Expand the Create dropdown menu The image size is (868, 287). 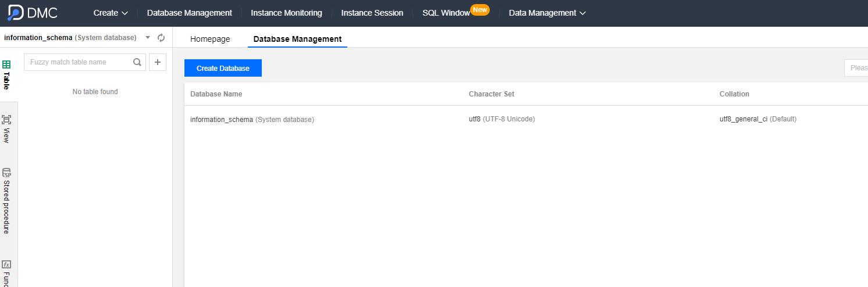111,13
